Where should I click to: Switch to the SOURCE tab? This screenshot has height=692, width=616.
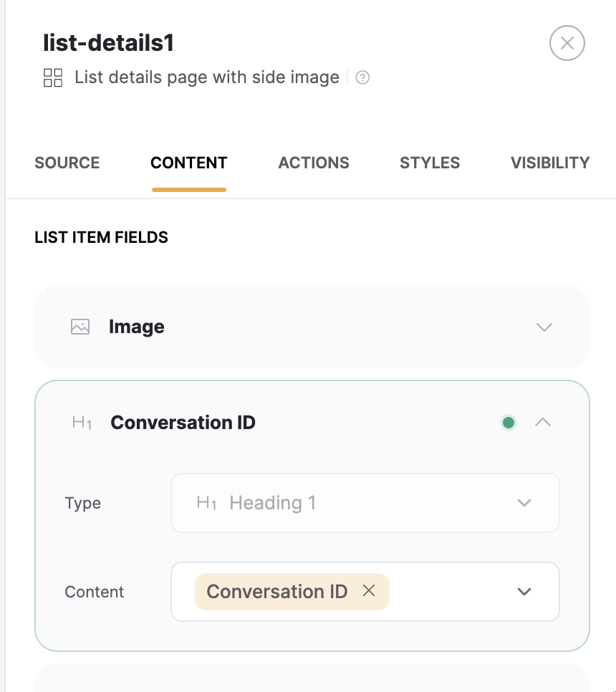tap(67, 163)
